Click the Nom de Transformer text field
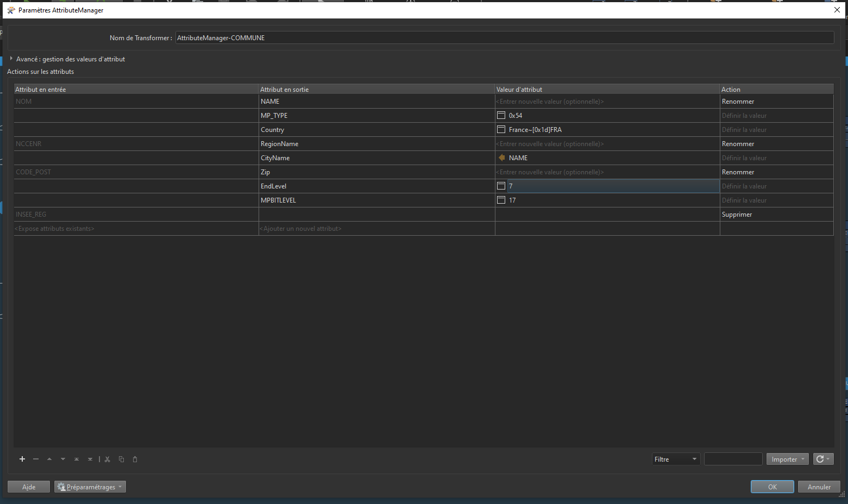The image size is (848, 504). pyautogui.click(x=505, y=37)
